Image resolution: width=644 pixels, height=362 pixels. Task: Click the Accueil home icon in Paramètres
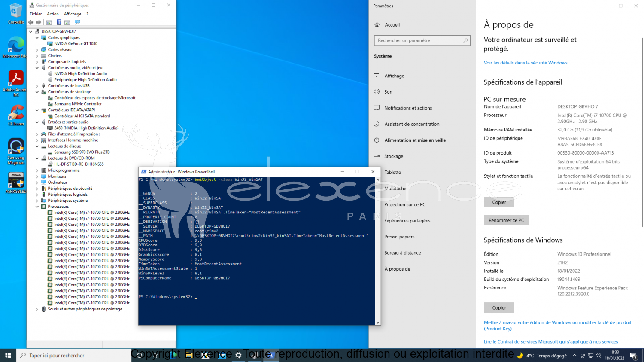pyautogui.click(x=377, y=25)
